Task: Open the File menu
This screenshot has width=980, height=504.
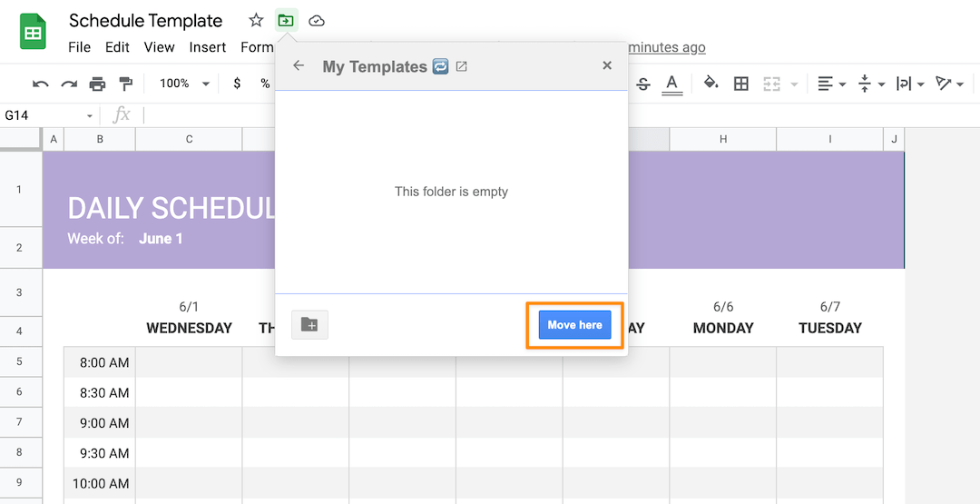Action: (80, 47)
